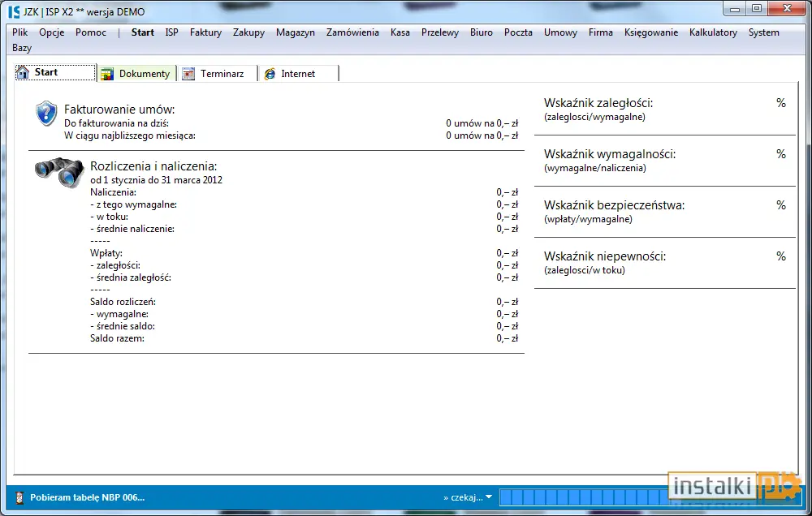Click the shield question-mark icon beside Fakturowanie umów
Image resolution: width=812 pixels, height=516 pixels.
pyautogui.click(x=46, y=114)
